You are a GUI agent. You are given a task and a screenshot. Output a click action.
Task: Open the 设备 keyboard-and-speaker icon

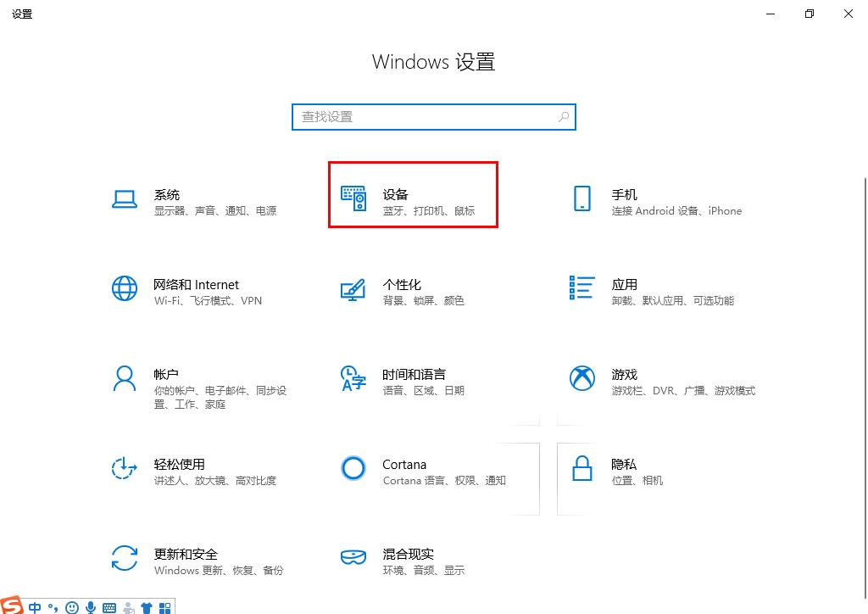click(x=353, y=198)
